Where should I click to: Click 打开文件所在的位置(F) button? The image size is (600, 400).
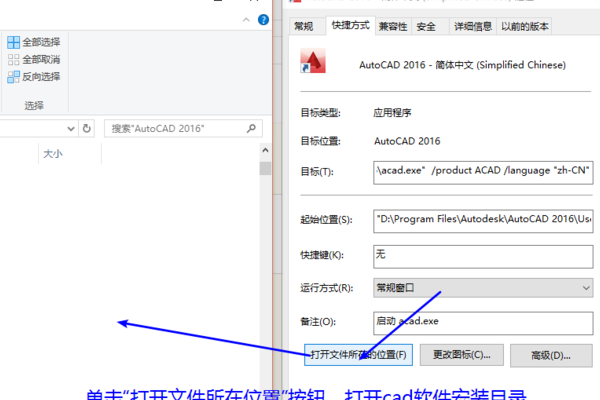[x=358, y=355]
